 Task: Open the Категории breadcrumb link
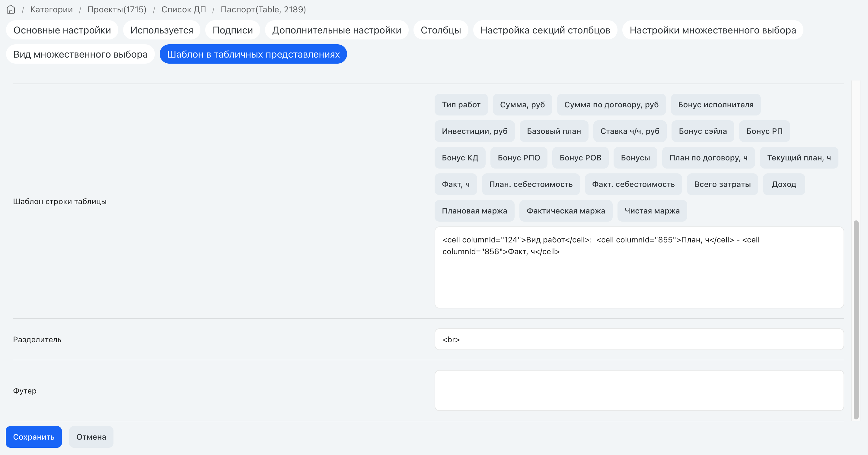point(51,9)
